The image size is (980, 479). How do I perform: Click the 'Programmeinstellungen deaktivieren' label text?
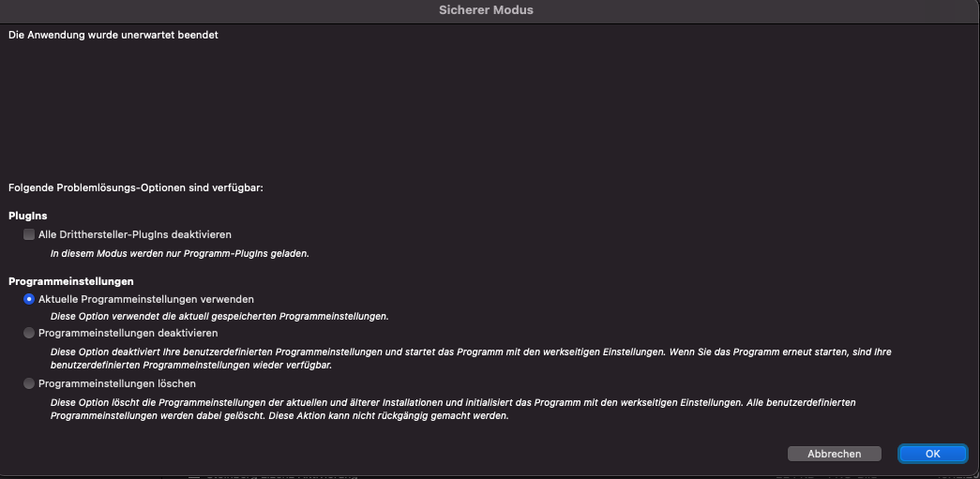(128, 333)
